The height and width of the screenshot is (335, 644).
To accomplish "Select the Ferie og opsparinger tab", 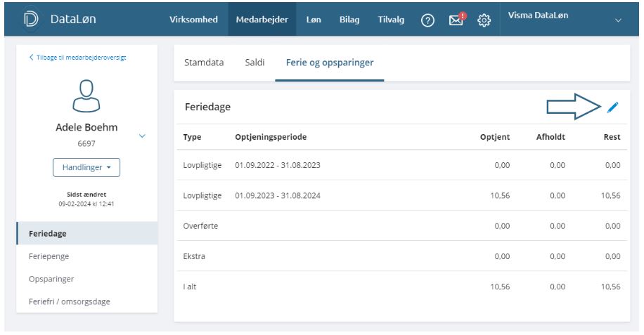I will pos(330,63).
